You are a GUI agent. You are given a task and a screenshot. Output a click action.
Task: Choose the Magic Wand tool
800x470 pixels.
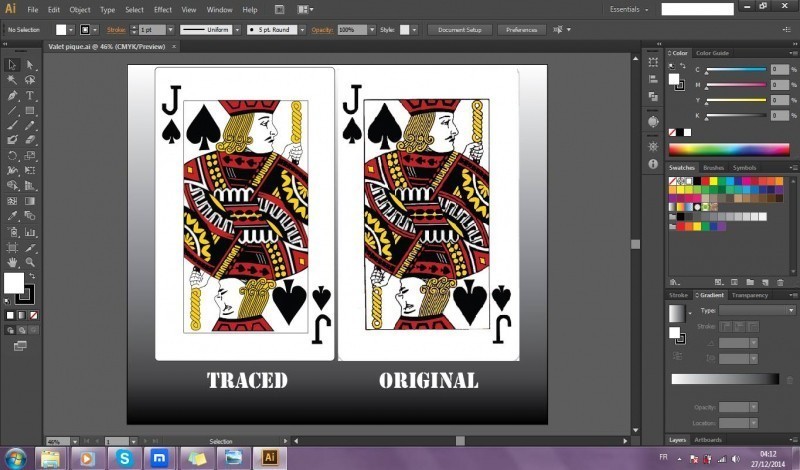click(12, 80)
